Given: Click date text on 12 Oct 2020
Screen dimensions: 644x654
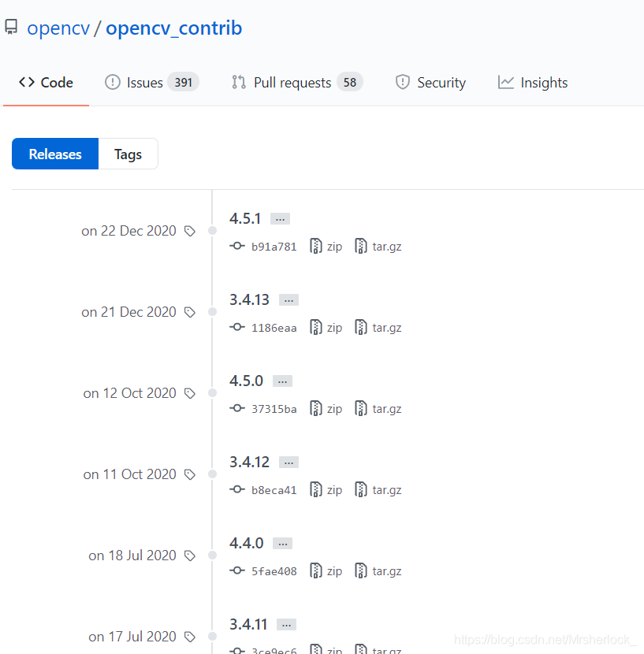Looking at the screenshot, I should 130,393.
